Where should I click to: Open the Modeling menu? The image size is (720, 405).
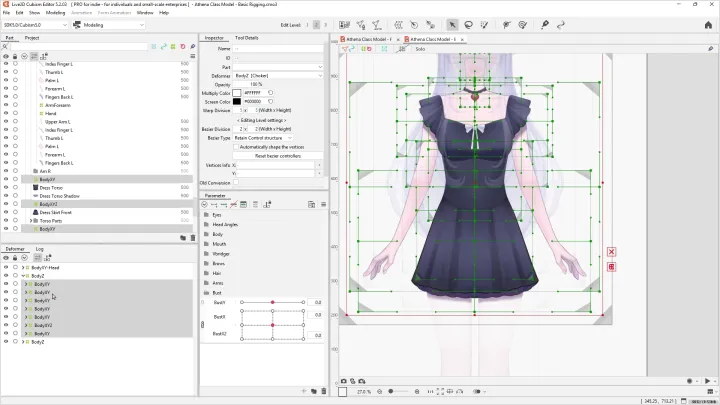tap(55, 13)
